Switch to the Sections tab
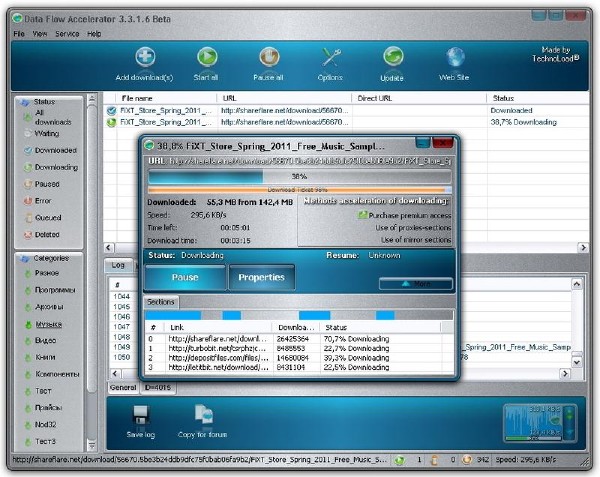 point(161,301)
